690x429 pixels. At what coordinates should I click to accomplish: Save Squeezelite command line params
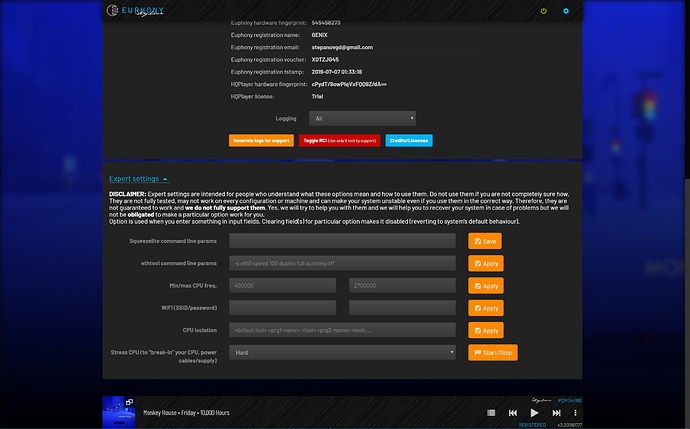[485, 241]
